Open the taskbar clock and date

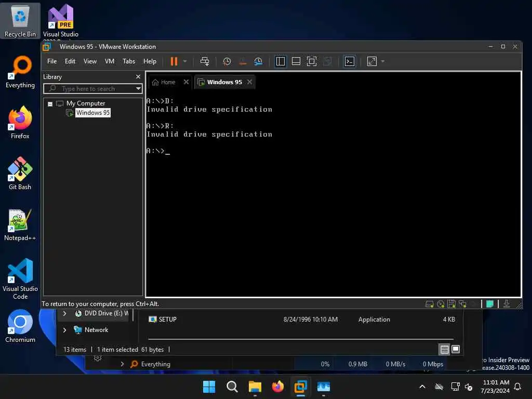495,387
